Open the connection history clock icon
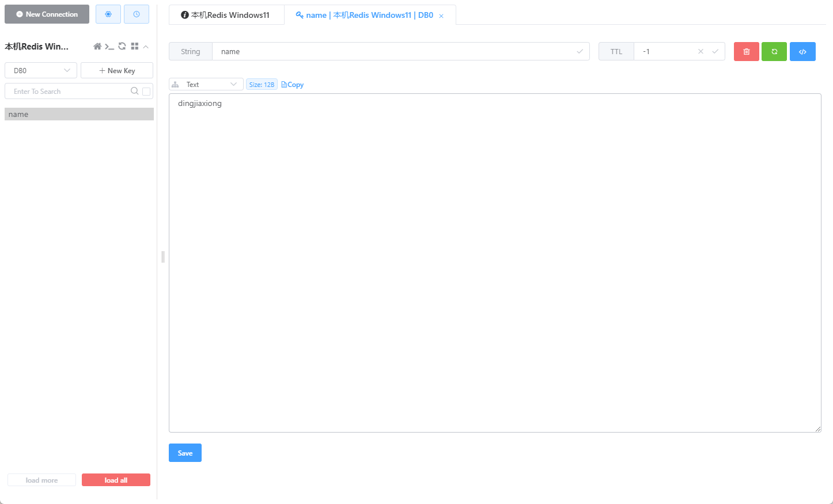The height and width of the screenshot is (504, 833). (x=136, y=14)
